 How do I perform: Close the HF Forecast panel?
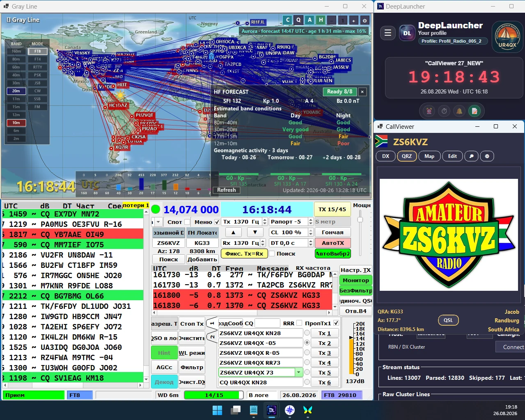tap(362, 92)
